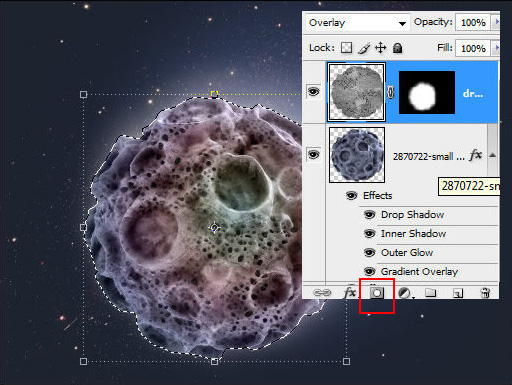The image size is (512, 385).
Task: Click the bottom-left transform handle
Action: coord(84,361)
